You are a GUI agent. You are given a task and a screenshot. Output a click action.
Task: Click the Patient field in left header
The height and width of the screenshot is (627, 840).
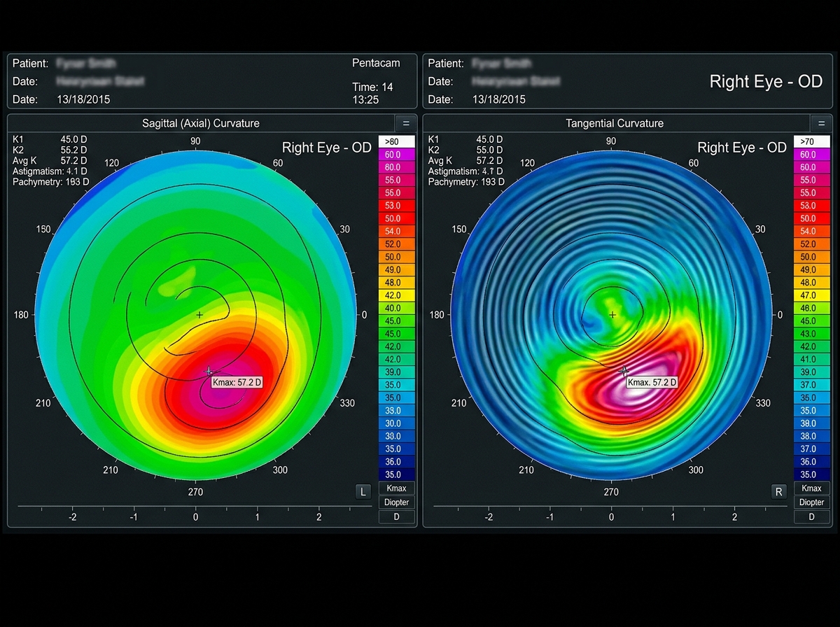[64, 63]
